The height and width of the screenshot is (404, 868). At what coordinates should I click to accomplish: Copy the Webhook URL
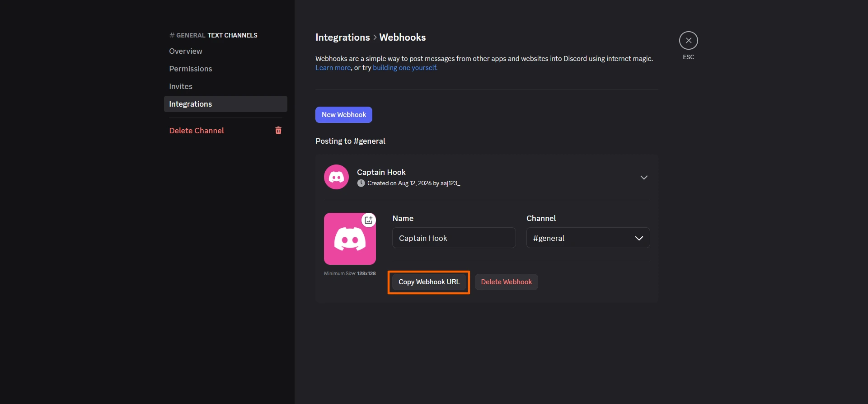[x=429, y=282]
